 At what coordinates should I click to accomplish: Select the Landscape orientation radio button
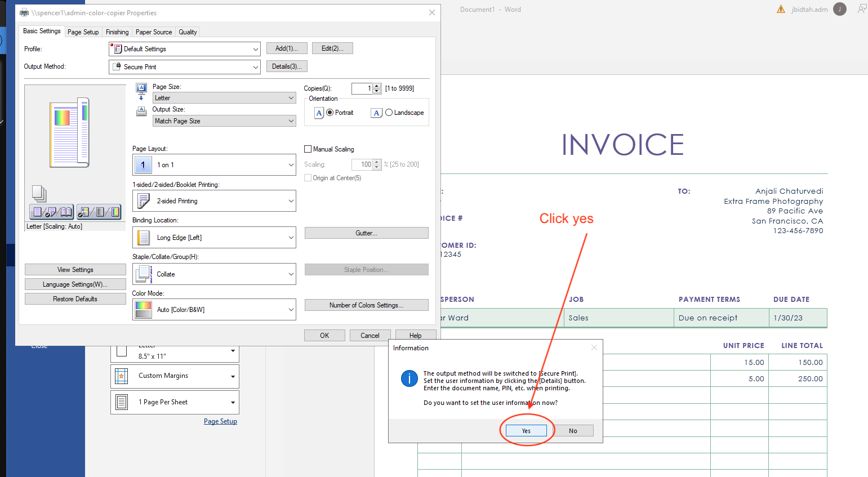tap(389, 113)
